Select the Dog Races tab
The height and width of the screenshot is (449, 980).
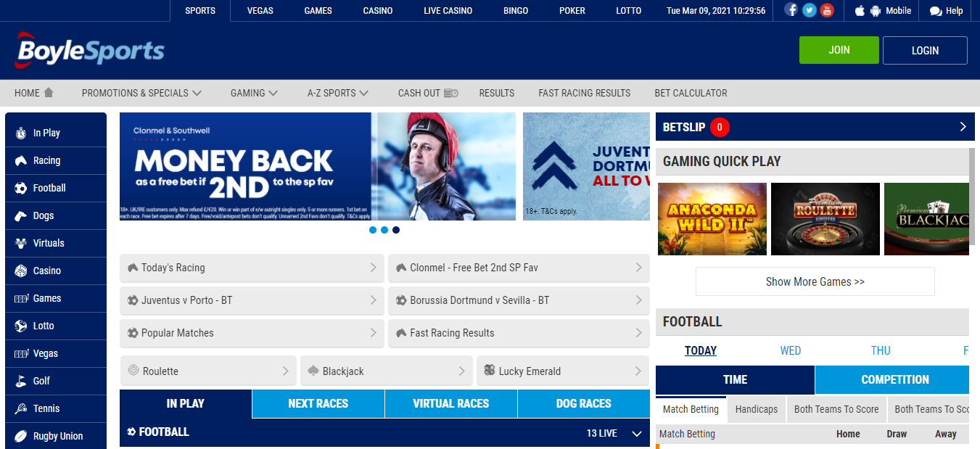584,404
